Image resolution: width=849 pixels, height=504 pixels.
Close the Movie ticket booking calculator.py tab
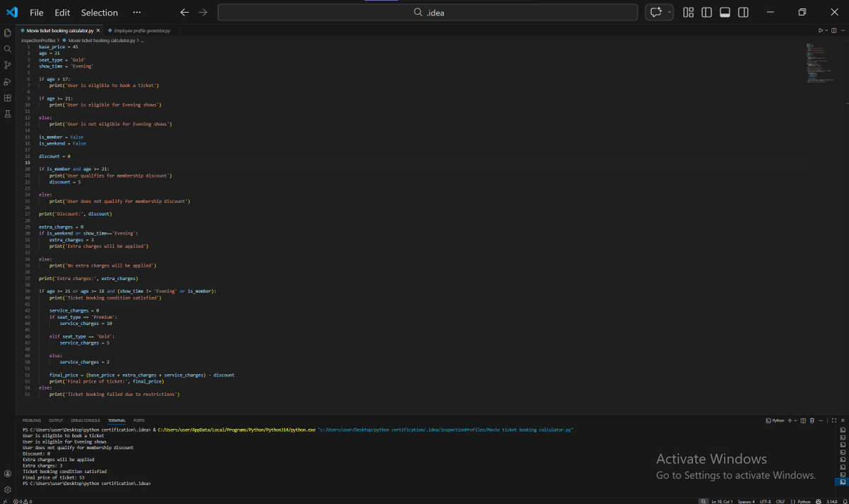98,30
